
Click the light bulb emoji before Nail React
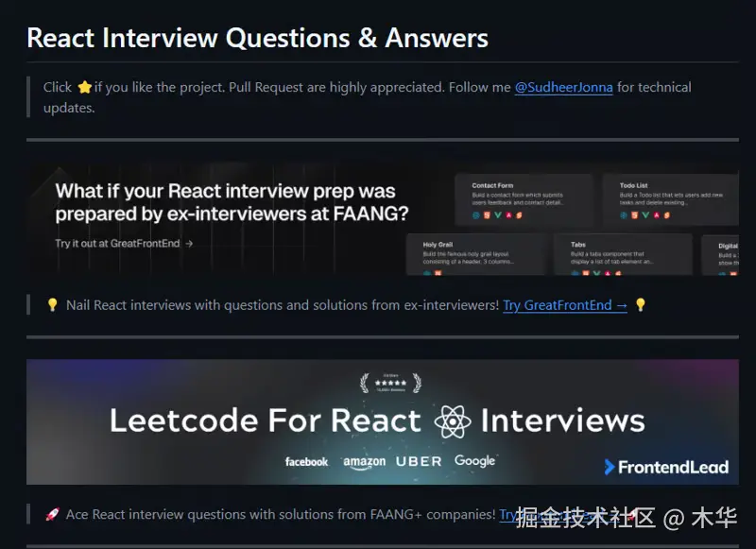53,304
